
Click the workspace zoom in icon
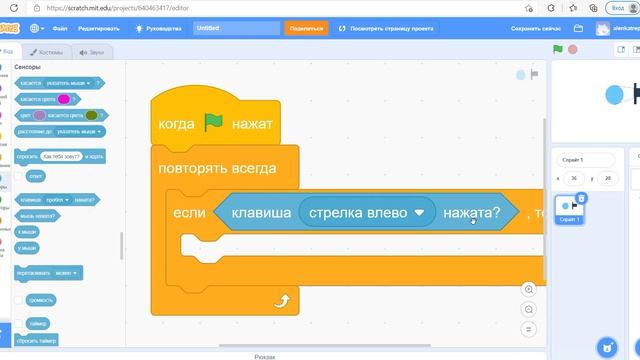point(529,289)
